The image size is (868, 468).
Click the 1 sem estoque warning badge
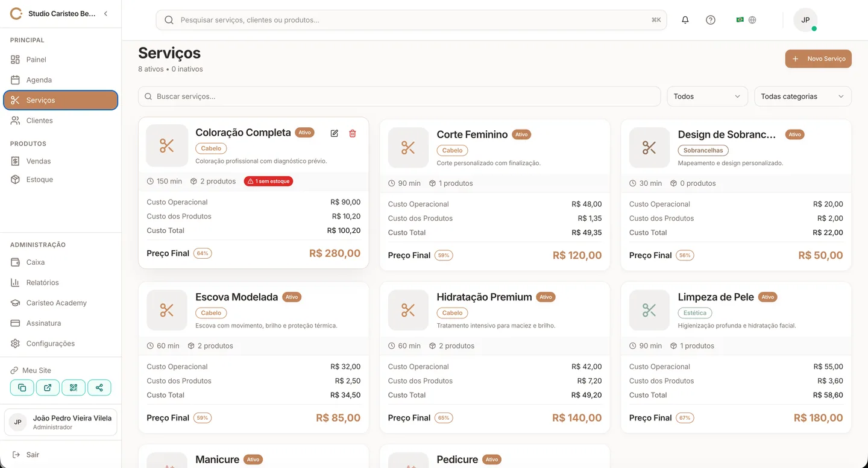pyautogui.click(x=268, y=181)
